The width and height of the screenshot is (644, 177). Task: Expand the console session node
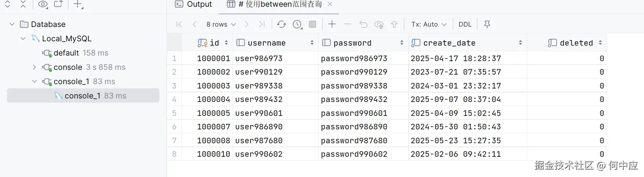[35, 67]
